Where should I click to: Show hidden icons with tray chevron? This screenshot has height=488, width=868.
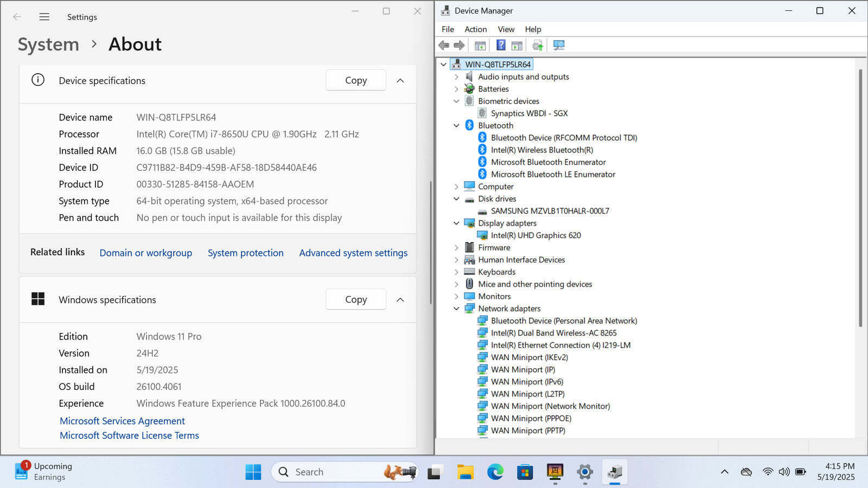(724, 472)
